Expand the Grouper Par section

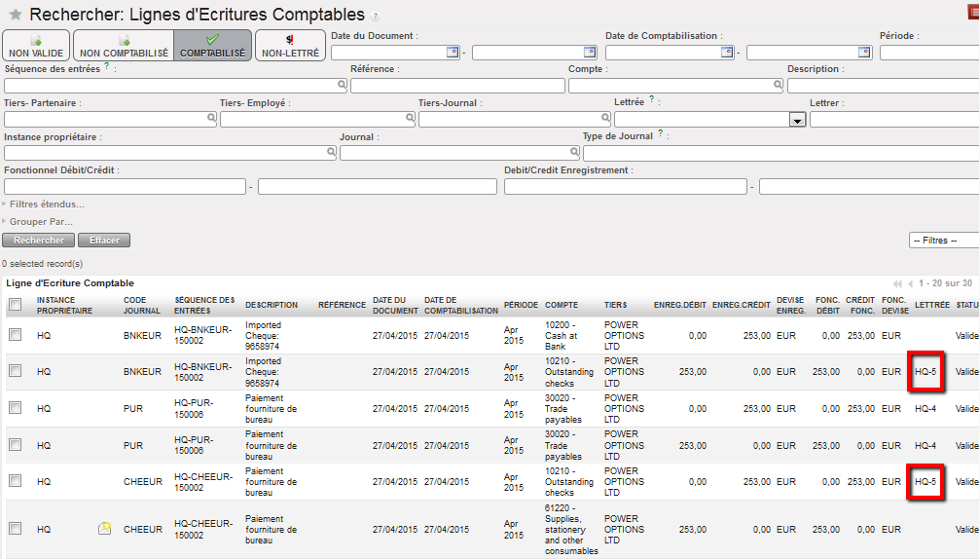[40, 222]
